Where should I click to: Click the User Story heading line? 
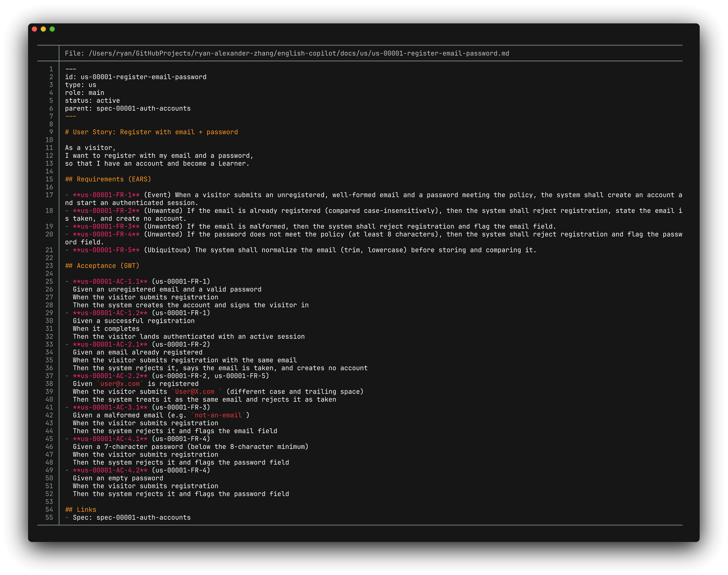click(x=151, y=132)
